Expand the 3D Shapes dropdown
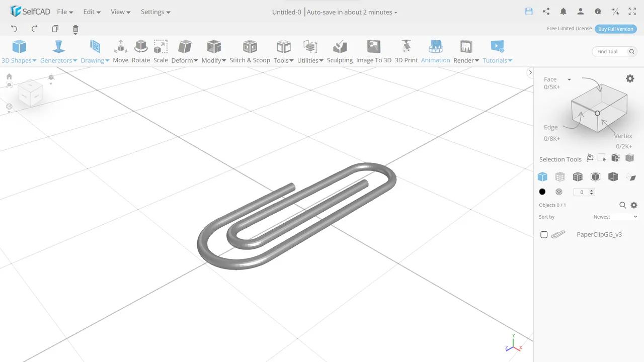The height and width of the screenshot is (362, 644). pos(19,52)
